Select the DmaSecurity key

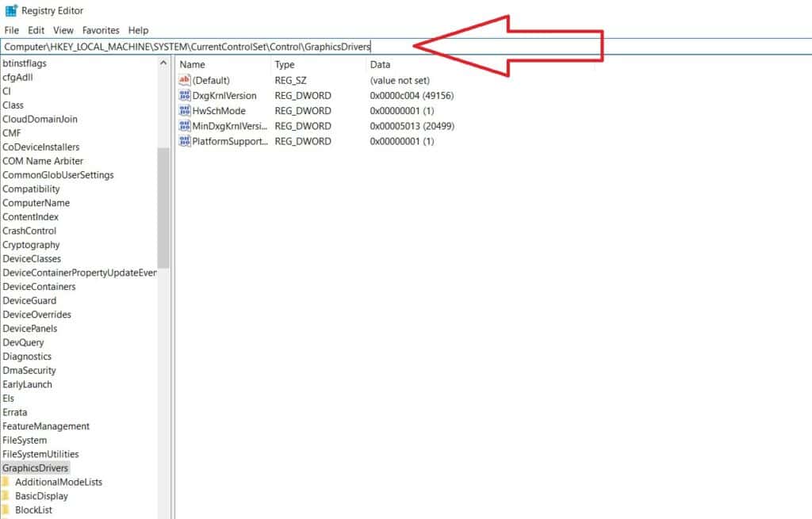tap(29, 371)
